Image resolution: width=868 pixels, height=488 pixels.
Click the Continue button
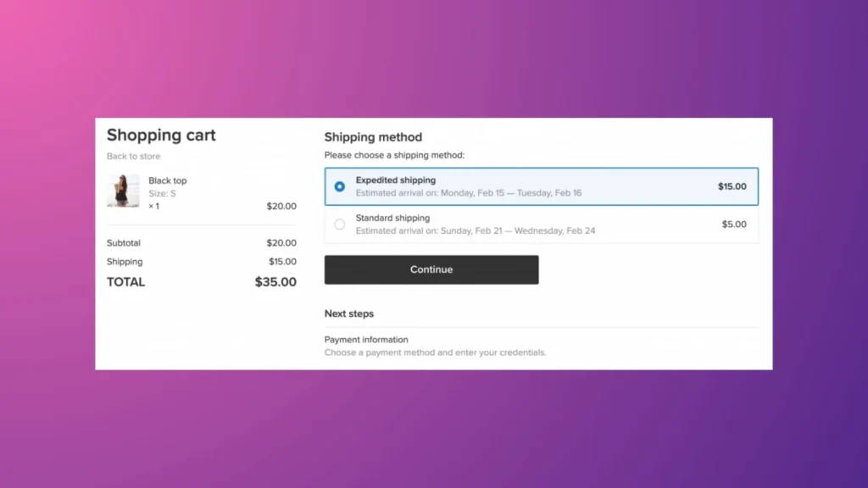(x=431, y=269)
